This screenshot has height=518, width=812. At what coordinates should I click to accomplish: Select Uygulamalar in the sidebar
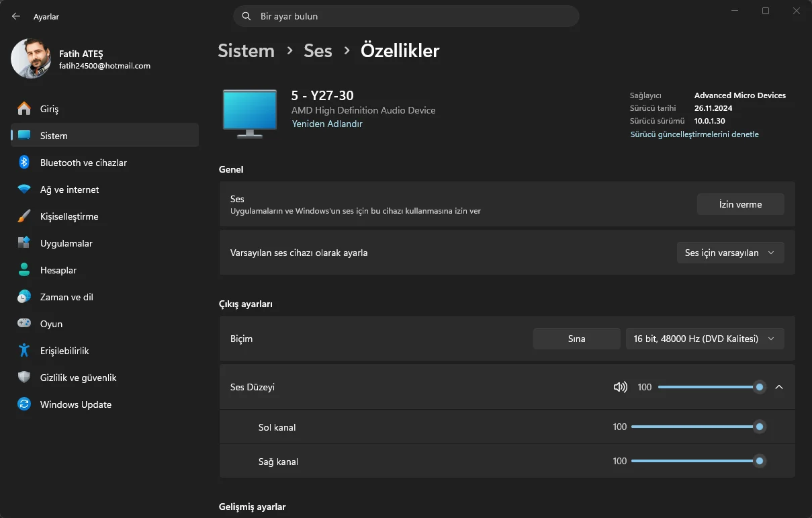pyautogui.click(x=105, y=243)
